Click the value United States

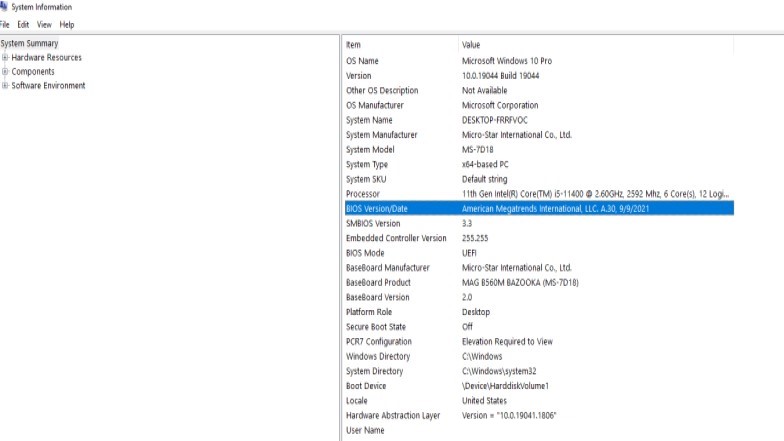484,400
